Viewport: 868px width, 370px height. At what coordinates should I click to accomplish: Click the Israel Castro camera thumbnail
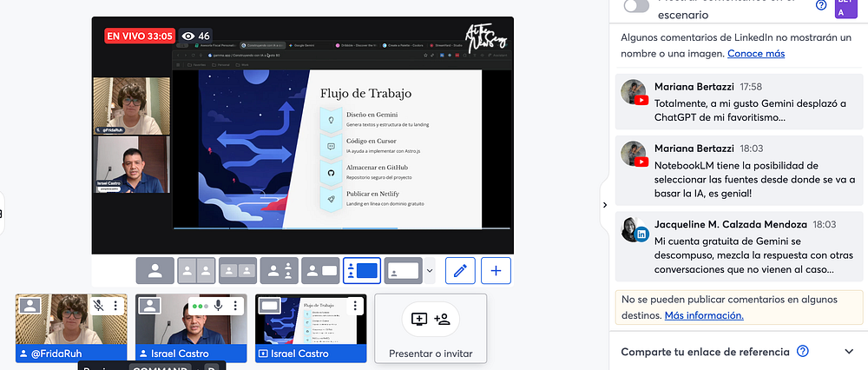[x=191, y=330]
